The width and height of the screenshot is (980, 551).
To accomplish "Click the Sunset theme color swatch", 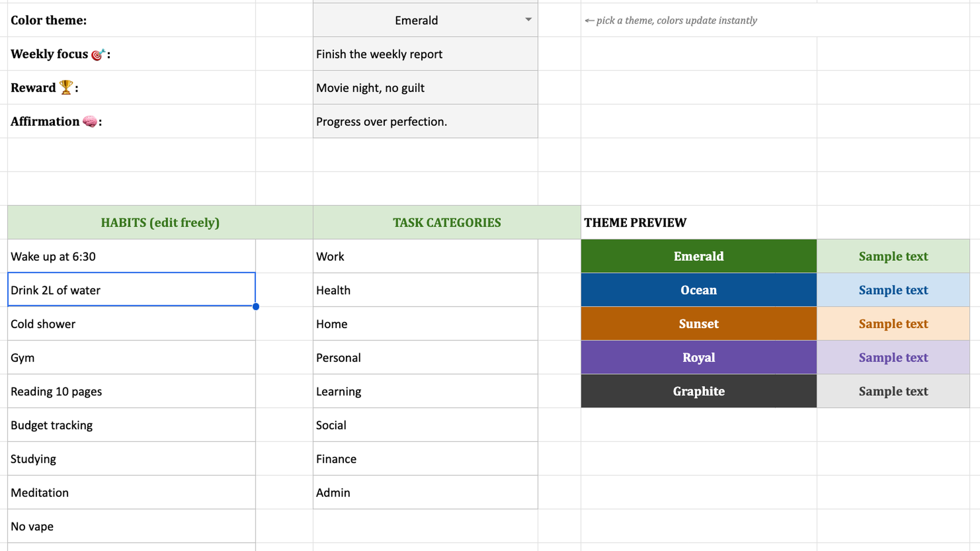I will [x=699, y=323].
